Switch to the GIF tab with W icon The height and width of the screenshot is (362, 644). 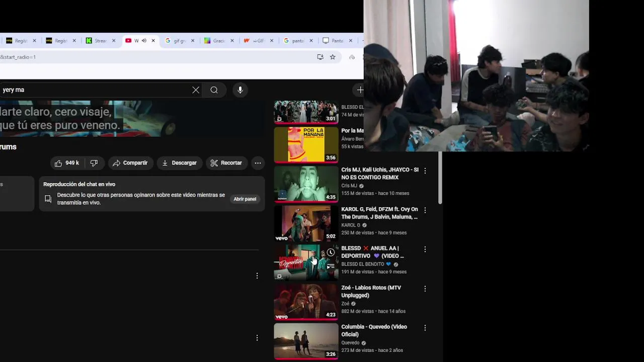(258, 41)
